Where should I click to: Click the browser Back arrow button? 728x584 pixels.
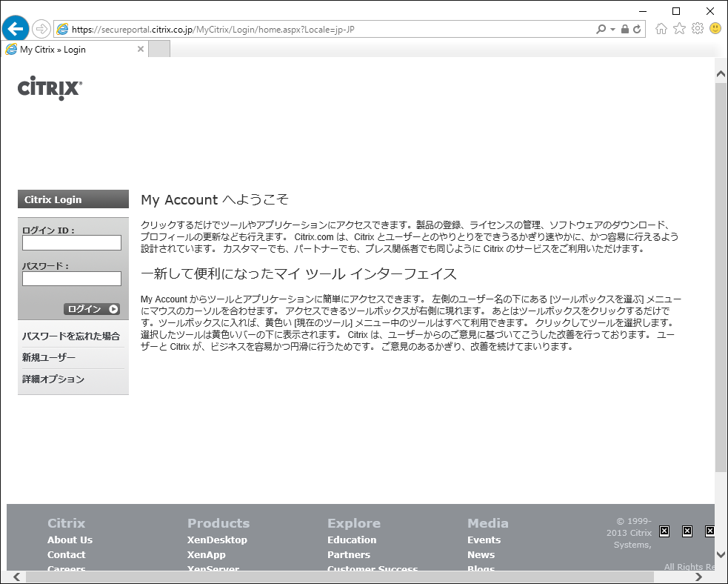tap(15, 29)
